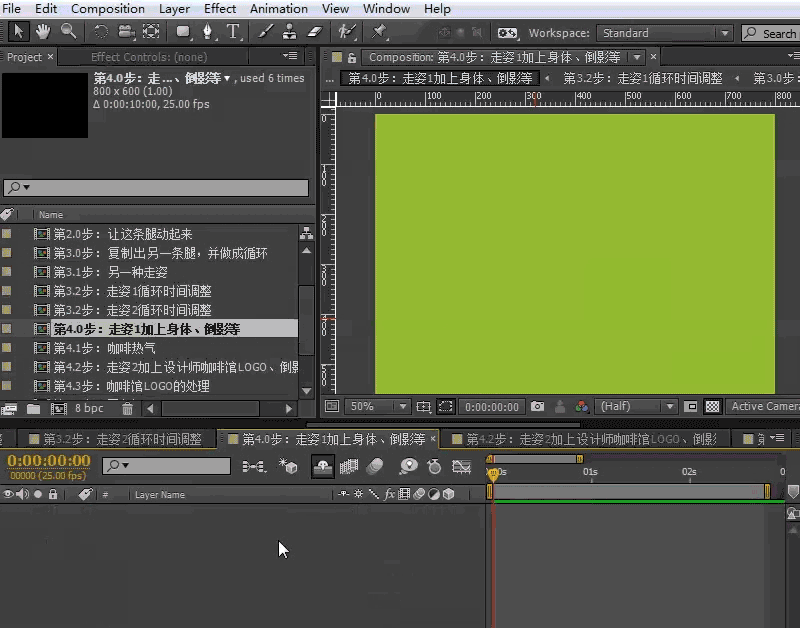Select the Zoom tool in toolbar
This screenshot has width=800, height=628.
click(x=69, y=32)
